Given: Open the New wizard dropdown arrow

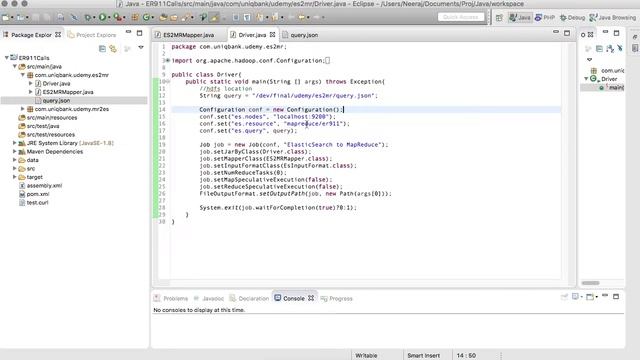Looking at the screenshot, I should [x=12, y=18].
